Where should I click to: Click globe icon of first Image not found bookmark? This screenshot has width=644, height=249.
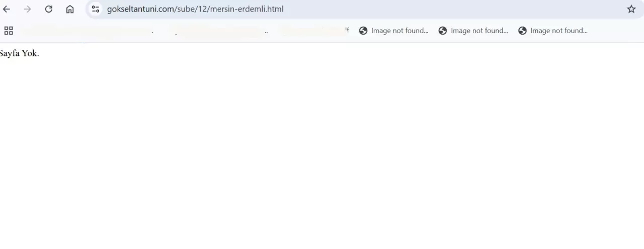(x=363, y=31)
